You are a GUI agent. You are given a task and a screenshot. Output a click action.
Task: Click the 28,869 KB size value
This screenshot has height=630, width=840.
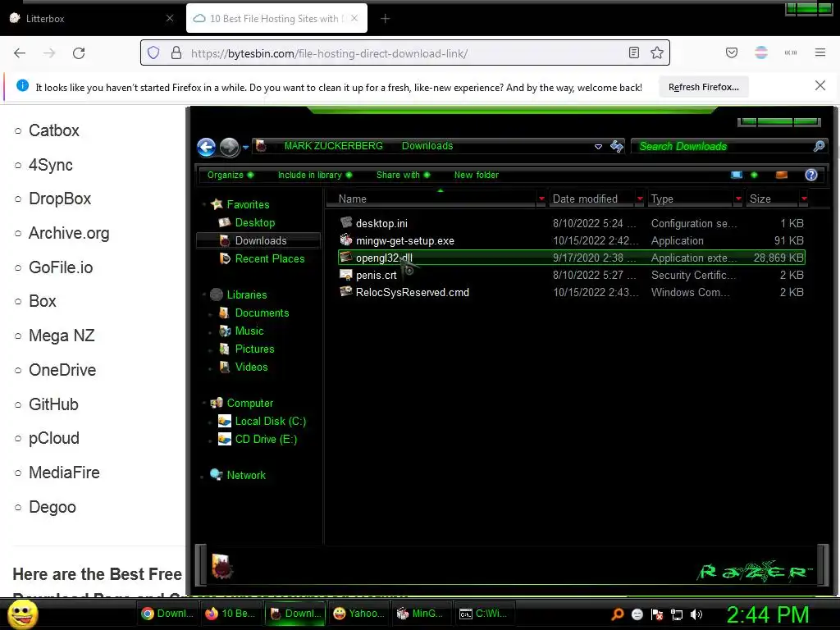click(x=778, y=258)
